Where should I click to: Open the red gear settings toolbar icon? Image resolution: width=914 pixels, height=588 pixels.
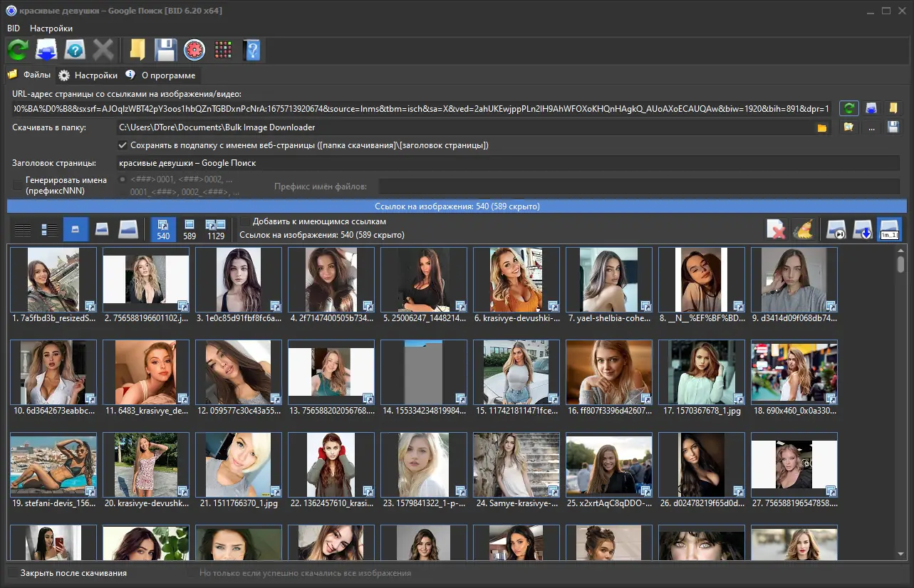194,50
